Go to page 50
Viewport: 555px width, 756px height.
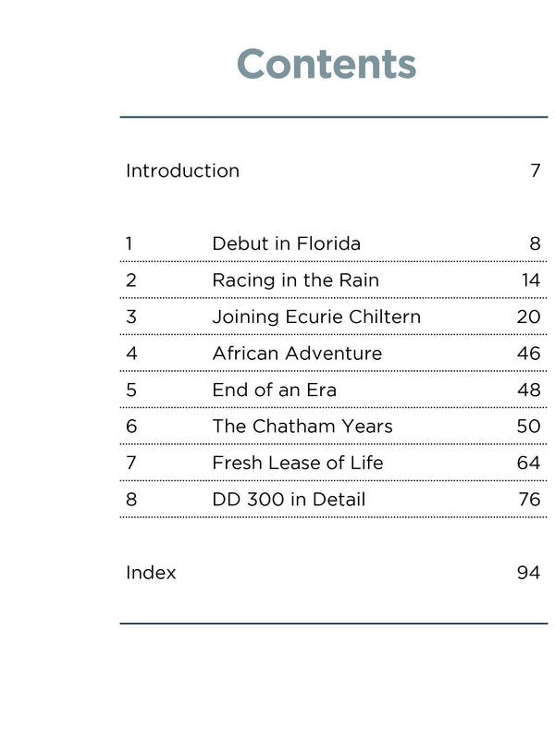tap(528, 426)
